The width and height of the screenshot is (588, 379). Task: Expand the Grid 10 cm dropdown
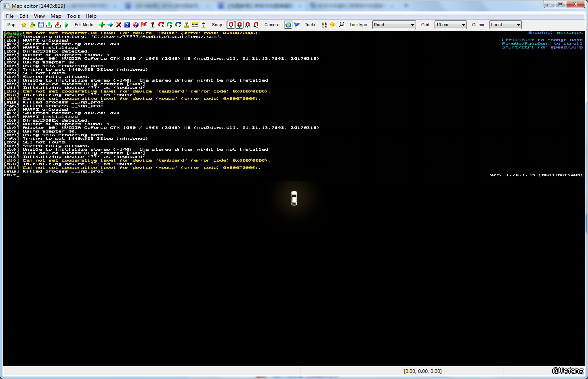(450, 25)
